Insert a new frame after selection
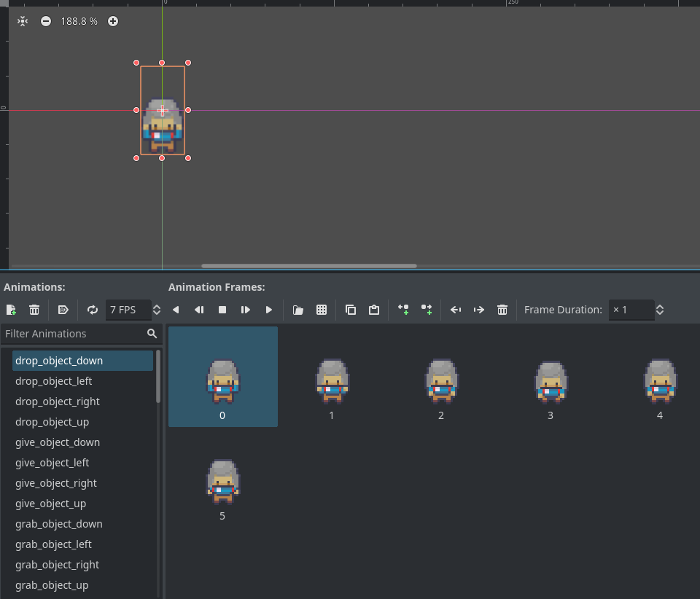This screenshot has width=700, height=599. click(x=427, y=310)
